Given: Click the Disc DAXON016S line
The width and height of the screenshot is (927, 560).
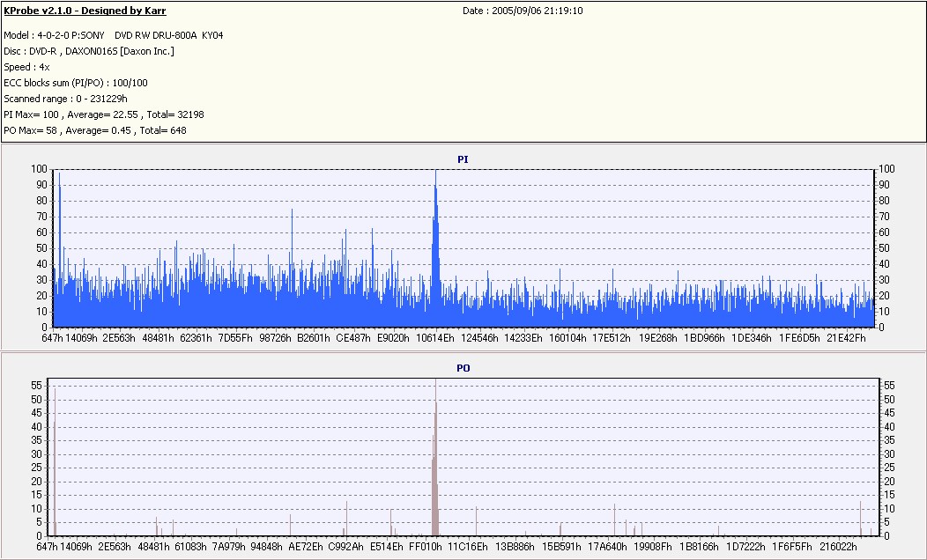Looking at the screenshot, I should point(89,51).
